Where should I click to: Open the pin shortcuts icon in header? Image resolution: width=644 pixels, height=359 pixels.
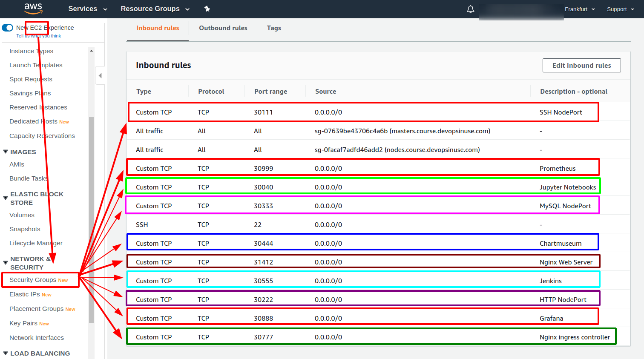207,9
